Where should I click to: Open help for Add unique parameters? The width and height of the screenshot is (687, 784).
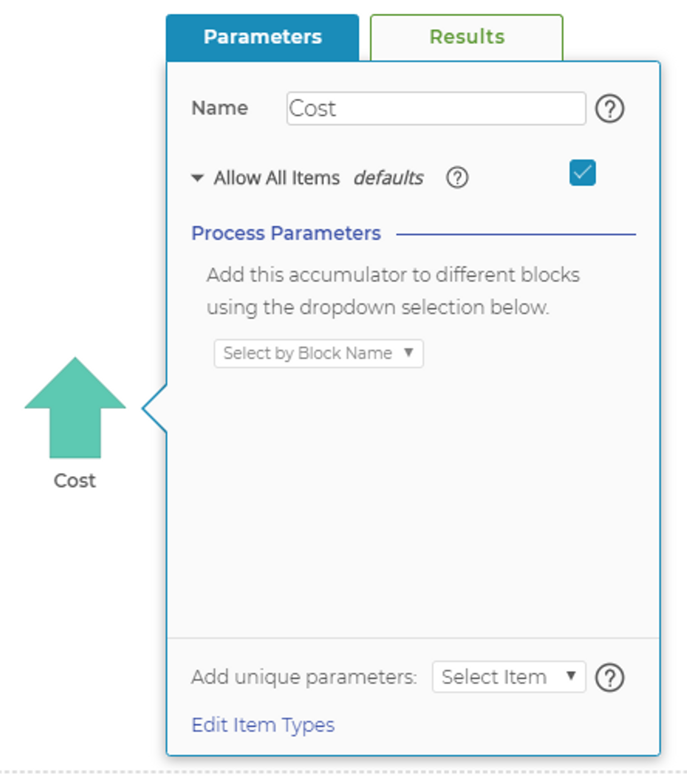point(609,677)
